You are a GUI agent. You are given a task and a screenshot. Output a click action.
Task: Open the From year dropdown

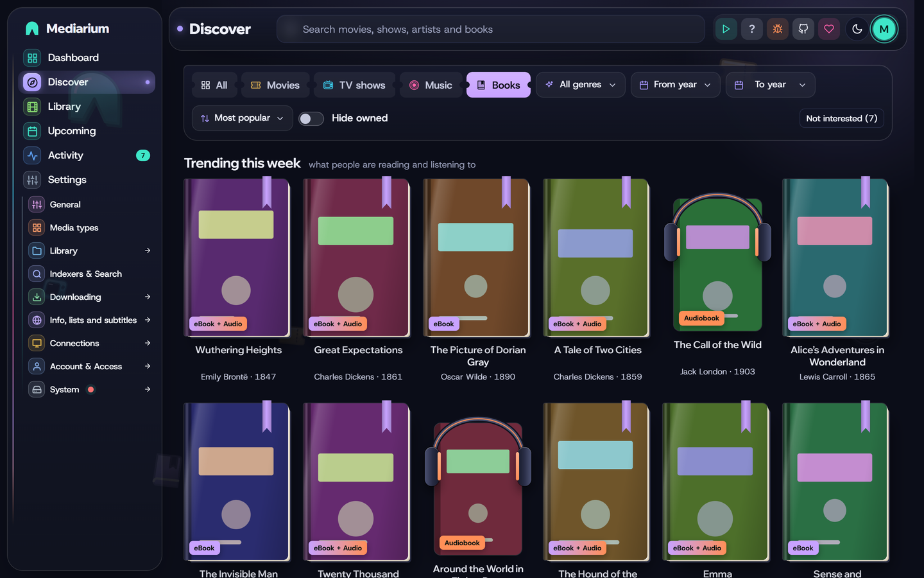tap(675, 85)
